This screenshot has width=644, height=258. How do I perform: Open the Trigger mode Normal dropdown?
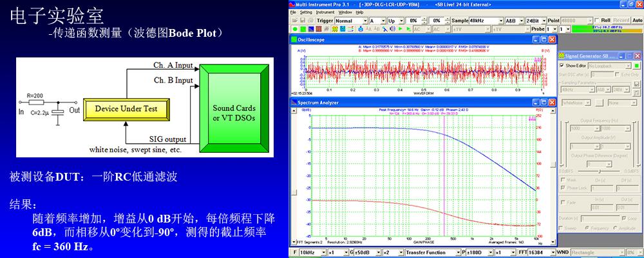click(x=351, y=21)
